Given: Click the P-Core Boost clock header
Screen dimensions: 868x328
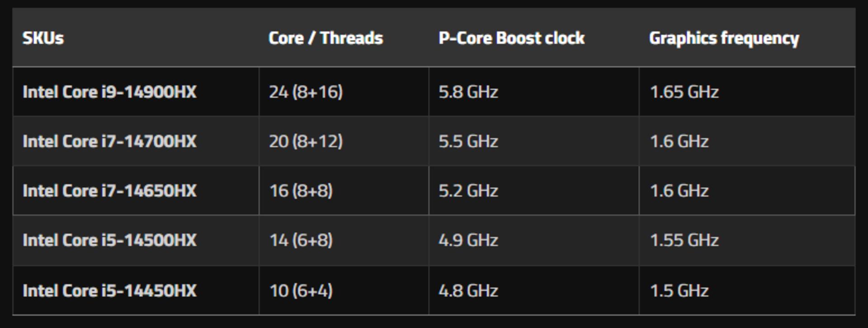Looking at the screenshot, I should (511, 38).
